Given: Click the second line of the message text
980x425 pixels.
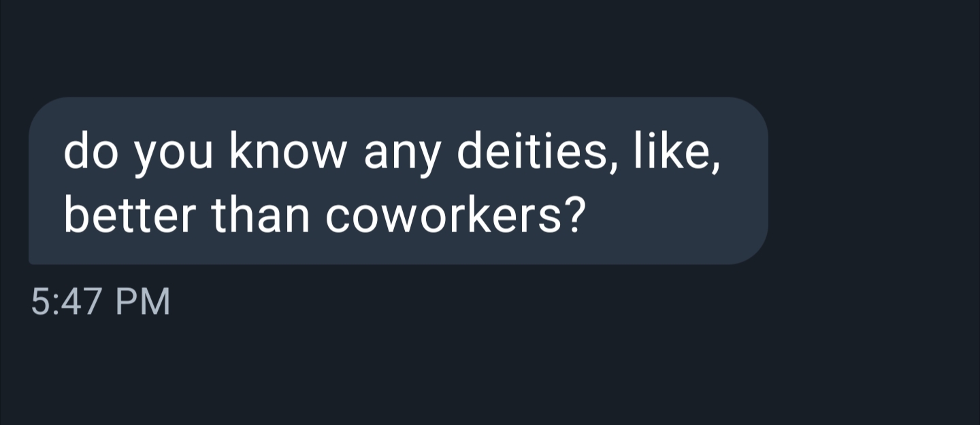Looking at the screenshot, I should (324, 217).
